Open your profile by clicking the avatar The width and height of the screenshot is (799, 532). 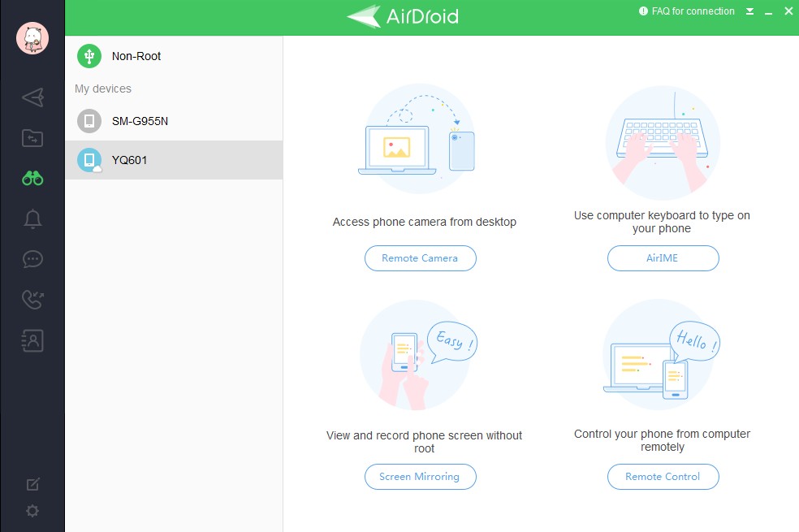pyautogui.click(x=32, y=38)
